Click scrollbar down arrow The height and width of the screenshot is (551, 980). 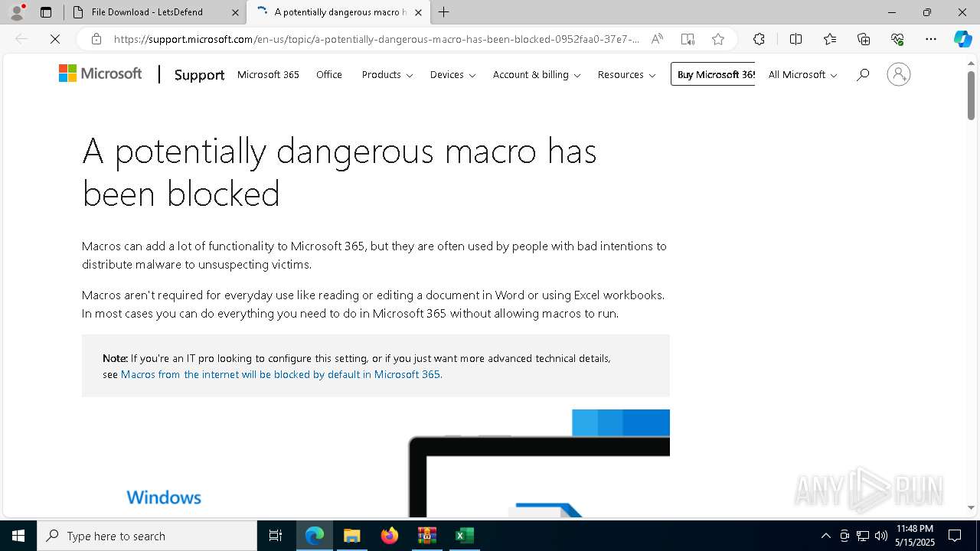pos(971,508)
